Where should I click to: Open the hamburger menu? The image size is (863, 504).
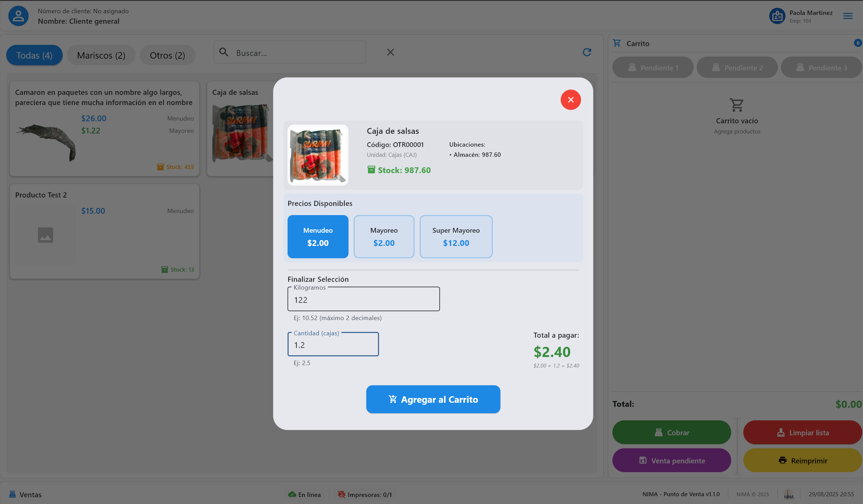tap(848, 16)
